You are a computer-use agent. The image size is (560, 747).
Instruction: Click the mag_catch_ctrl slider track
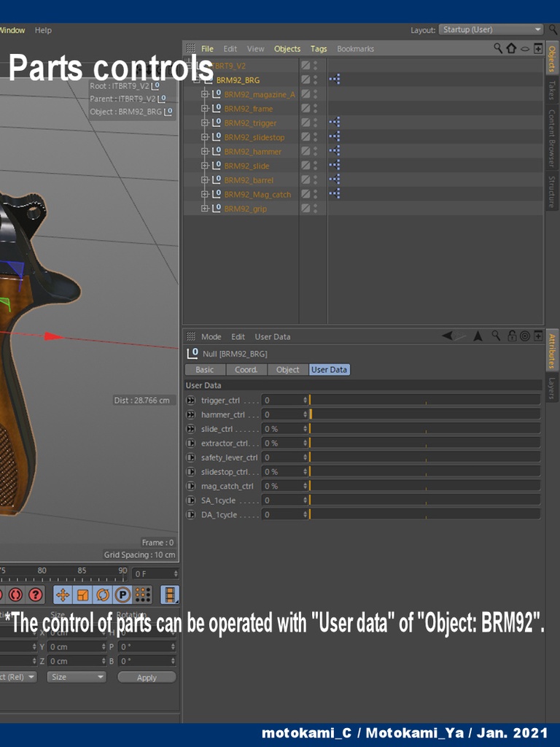pos(425,486)
